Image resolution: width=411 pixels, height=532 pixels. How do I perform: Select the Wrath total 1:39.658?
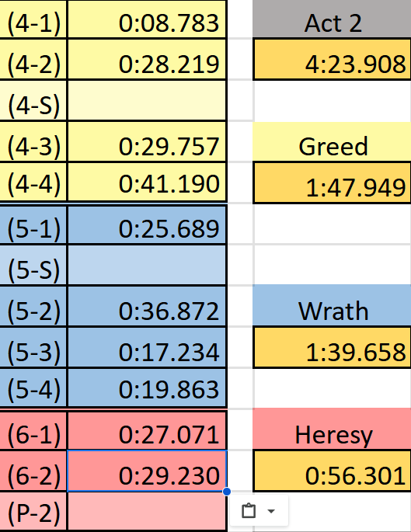pyautogui.click(x=332, y=347)
